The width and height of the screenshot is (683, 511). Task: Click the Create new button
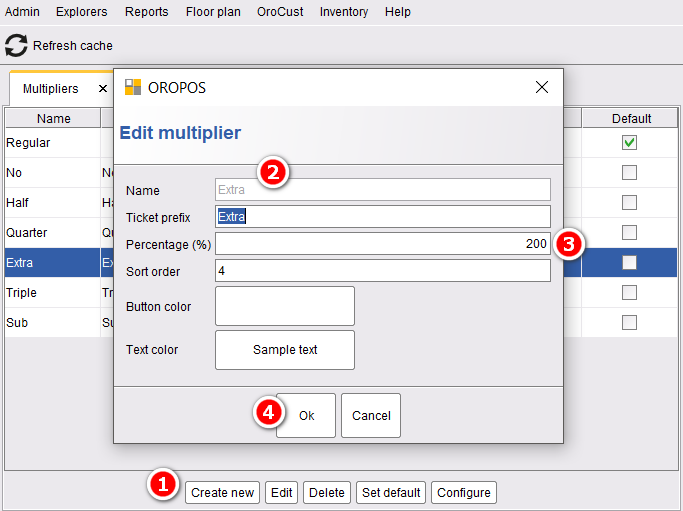(x=222, y=493)
